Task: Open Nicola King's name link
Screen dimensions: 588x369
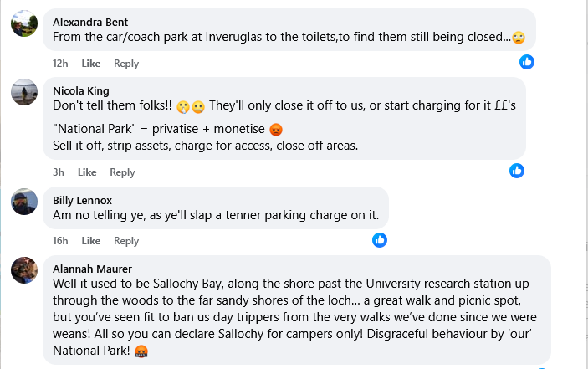Action: point(81,91)
